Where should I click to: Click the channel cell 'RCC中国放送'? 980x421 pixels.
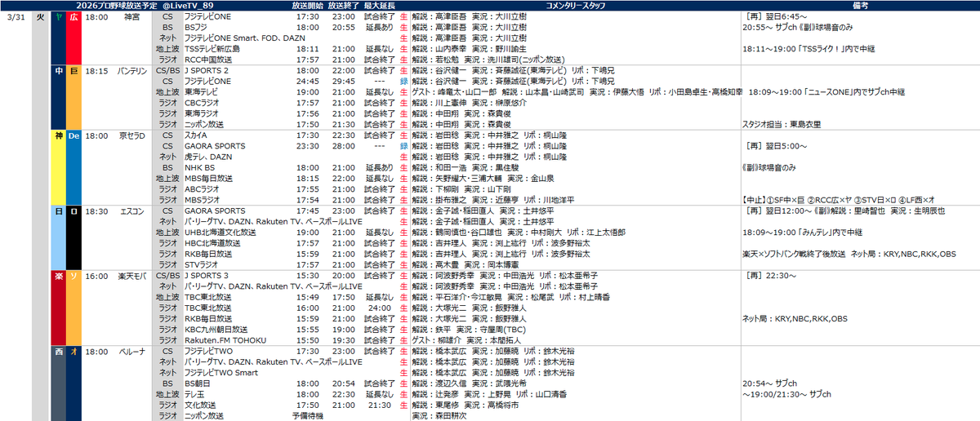(x=208, y=59)
